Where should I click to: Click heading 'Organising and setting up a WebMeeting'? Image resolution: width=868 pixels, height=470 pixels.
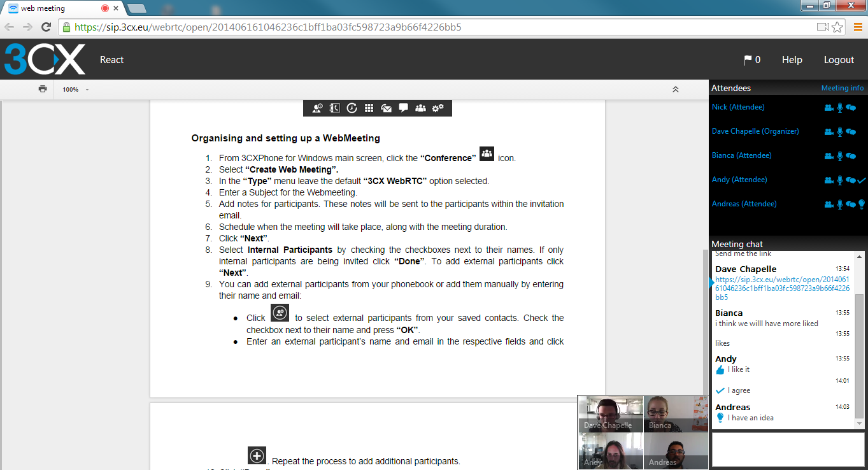[286, 138]
